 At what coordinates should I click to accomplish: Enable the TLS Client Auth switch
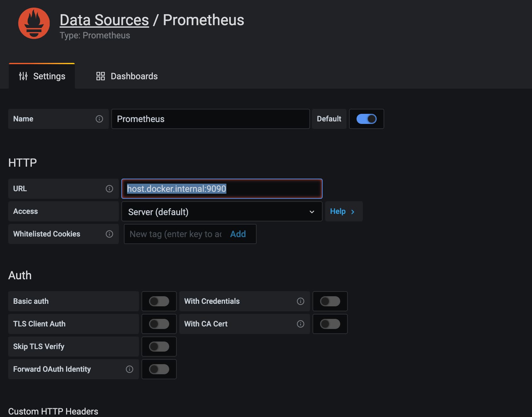[159, 324]
